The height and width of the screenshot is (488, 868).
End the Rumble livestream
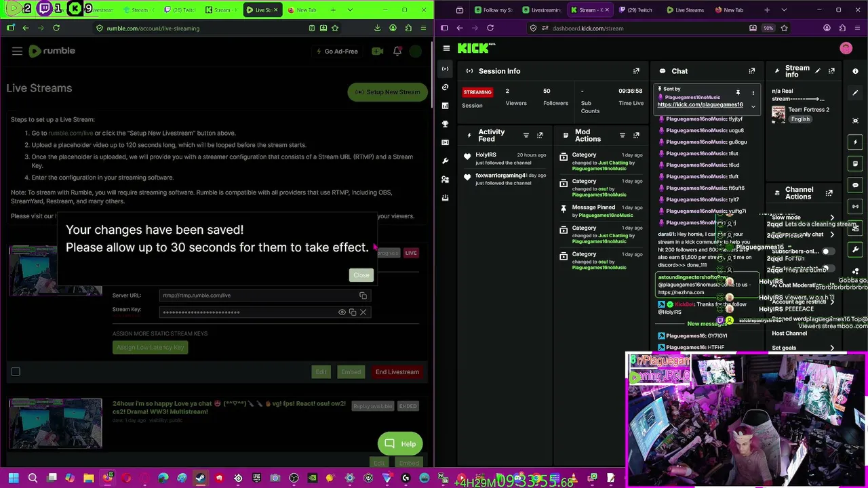tap(397, 372)
